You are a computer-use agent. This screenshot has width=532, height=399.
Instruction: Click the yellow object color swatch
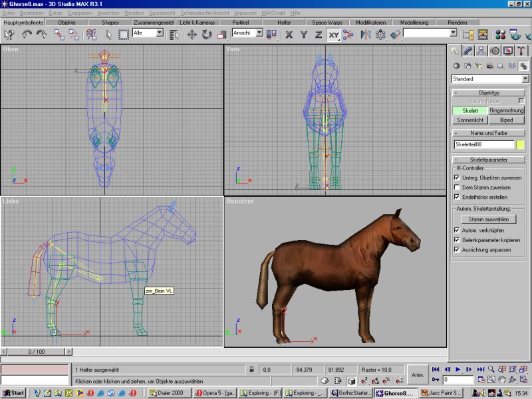[521, 144]
